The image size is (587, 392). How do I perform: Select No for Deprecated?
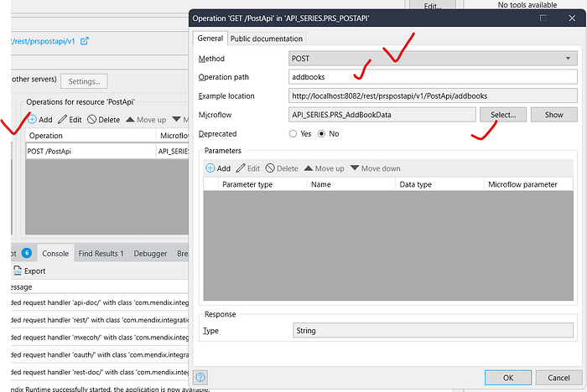[321, 133]
